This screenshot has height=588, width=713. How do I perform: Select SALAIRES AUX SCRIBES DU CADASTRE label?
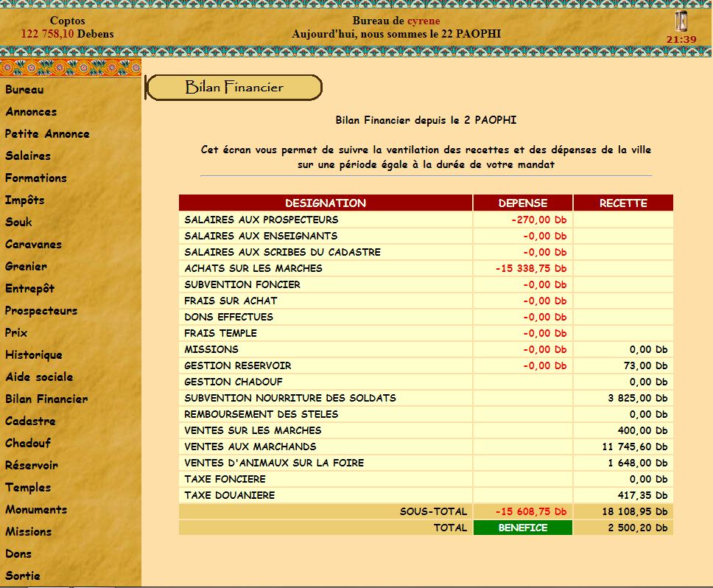[282, 252]
